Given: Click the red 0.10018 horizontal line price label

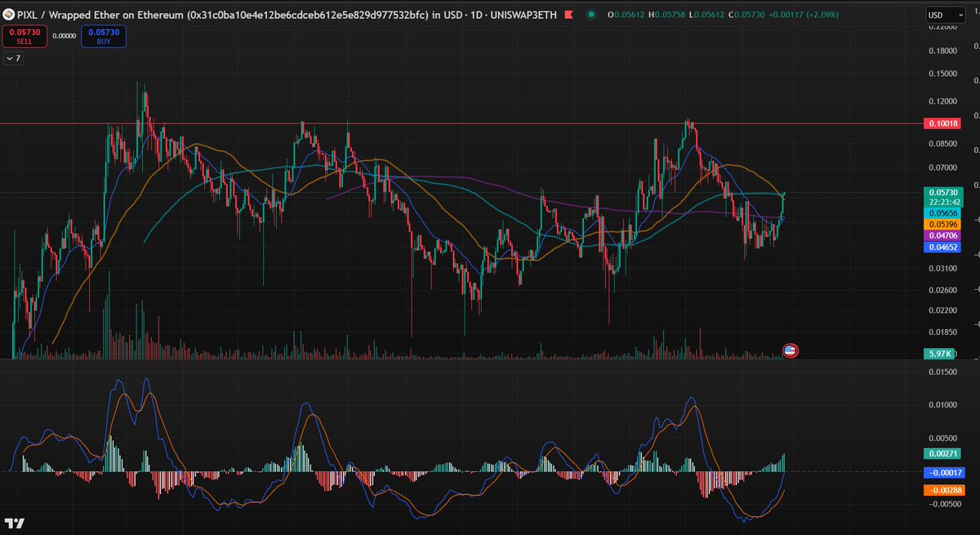Looking at the screenshot, I should tap(942, 123).
